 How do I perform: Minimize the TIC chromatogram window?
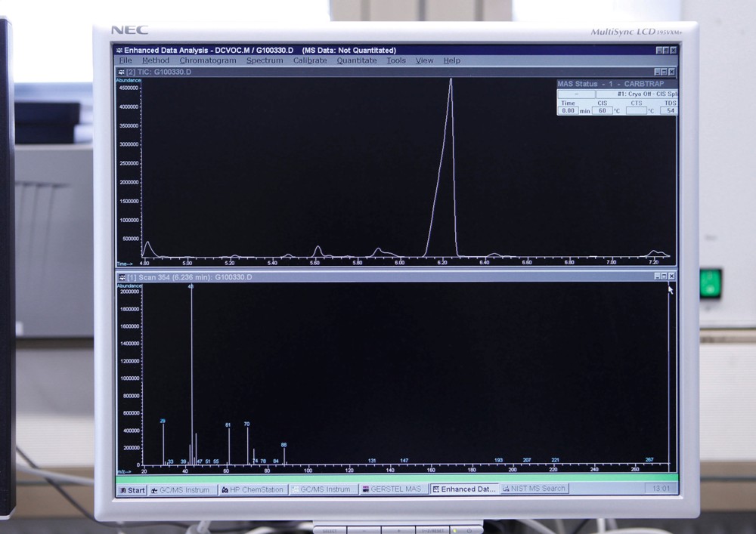[655, 72]
